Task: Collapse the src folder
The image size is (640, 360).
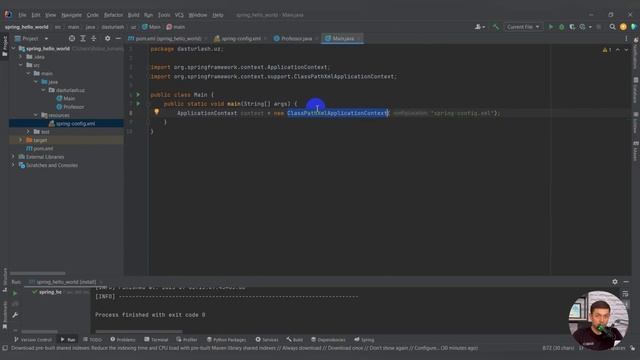Action: pos(21,65)
